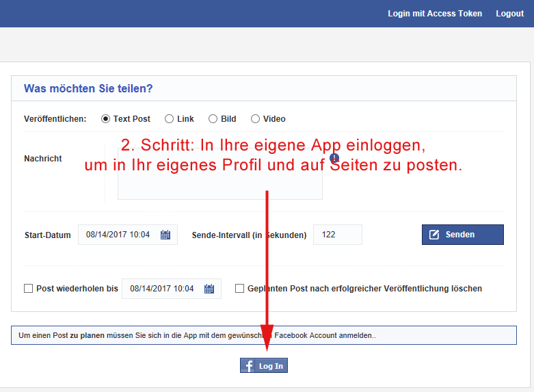Click the blue info icon above message box
This screenshot has height=392, width=534.
[334, 158]
